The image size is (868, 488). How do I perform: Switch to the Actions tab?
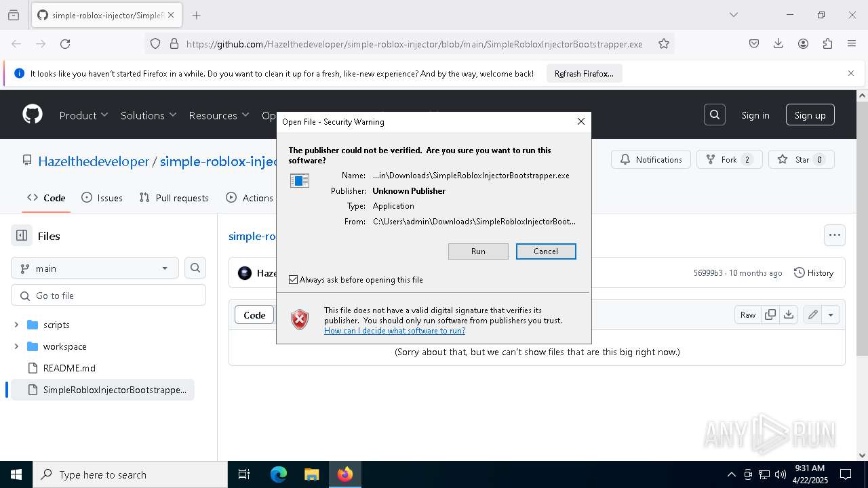pos(250,198)
